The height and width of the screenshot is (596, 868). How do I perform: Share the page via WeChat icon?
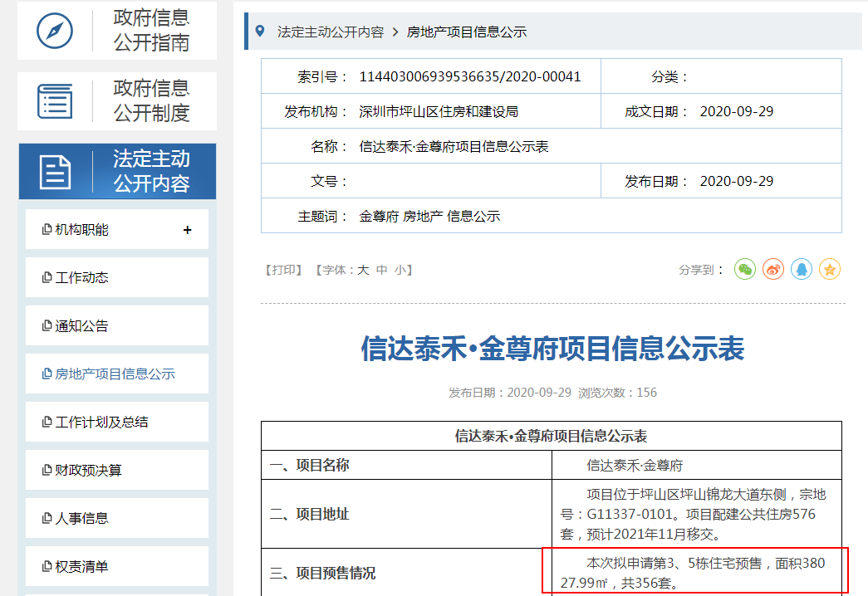(745, 270)
